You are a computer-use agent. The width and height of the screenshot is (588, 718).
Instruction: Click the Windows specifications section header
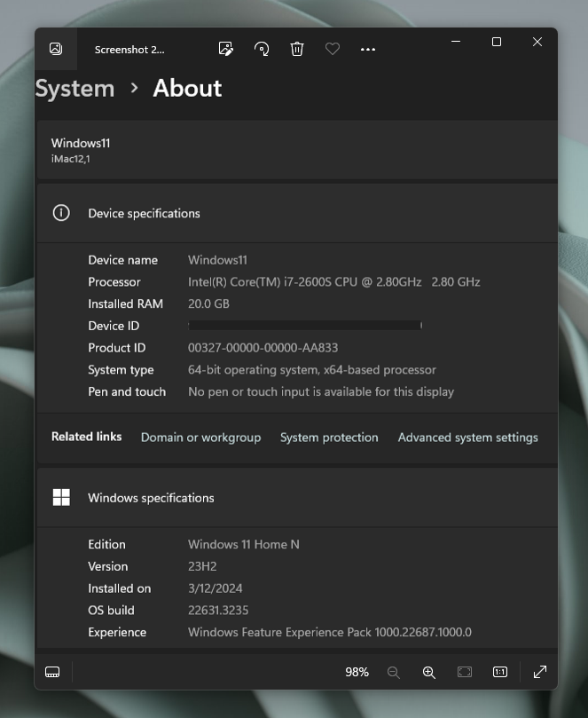(151, 498)
